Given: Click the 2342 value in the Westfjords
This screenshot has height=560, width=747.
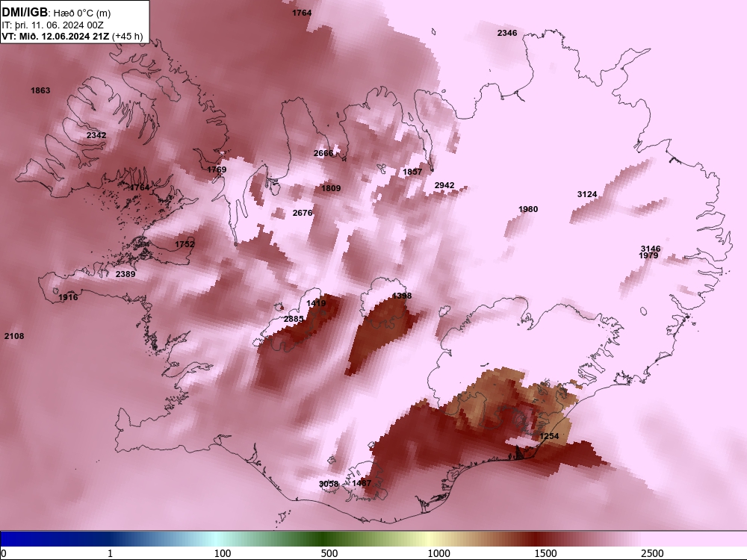Looking at the screenshot, I should (96, 135).
